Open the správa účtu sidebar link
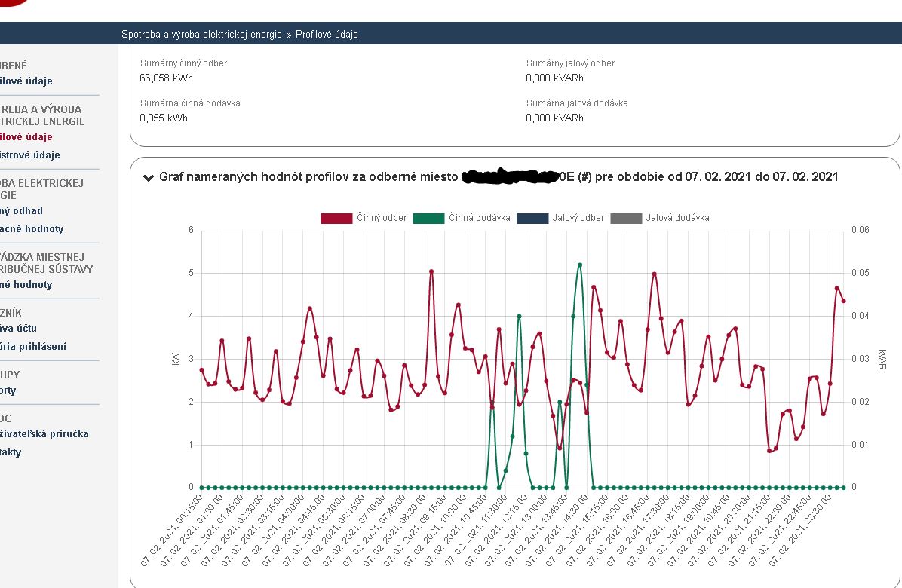The height and width of the screenshot is (588, 902). tap(19, 329)
